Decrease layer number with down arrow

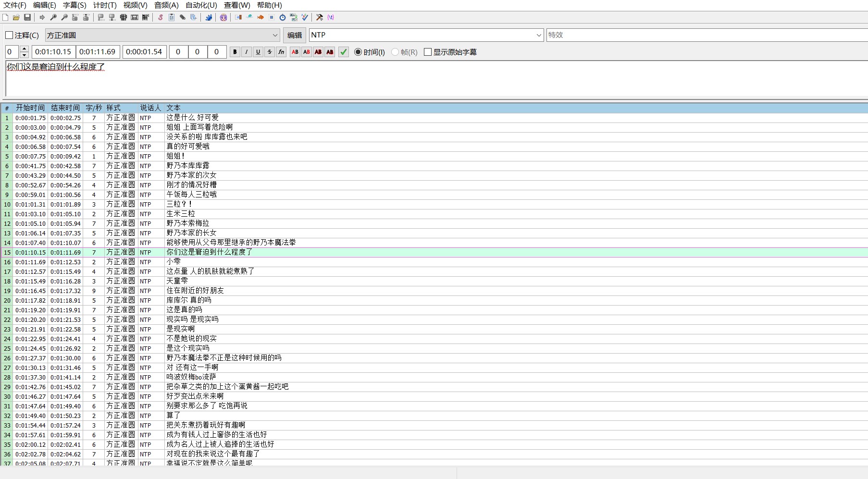24,55
